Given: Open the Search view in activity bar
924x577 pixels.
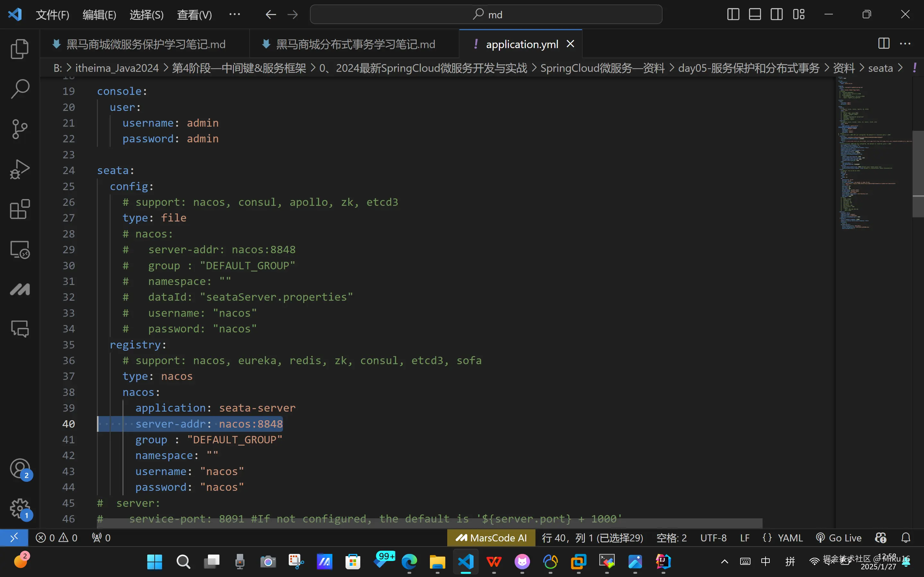Looking at the screenshot, I should (20, 88).
